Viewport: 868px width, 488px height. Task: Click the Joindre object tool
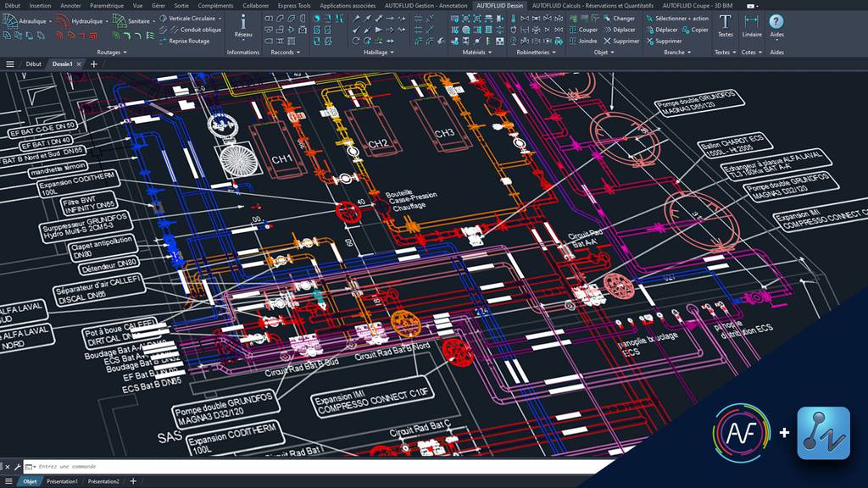pyautogui.click(x=583, y=41)
